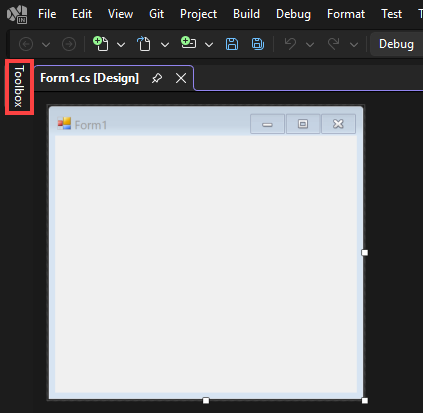This screenshot has width=423, height=413.
Task: Open the Project menu
Action: [198, 14]
